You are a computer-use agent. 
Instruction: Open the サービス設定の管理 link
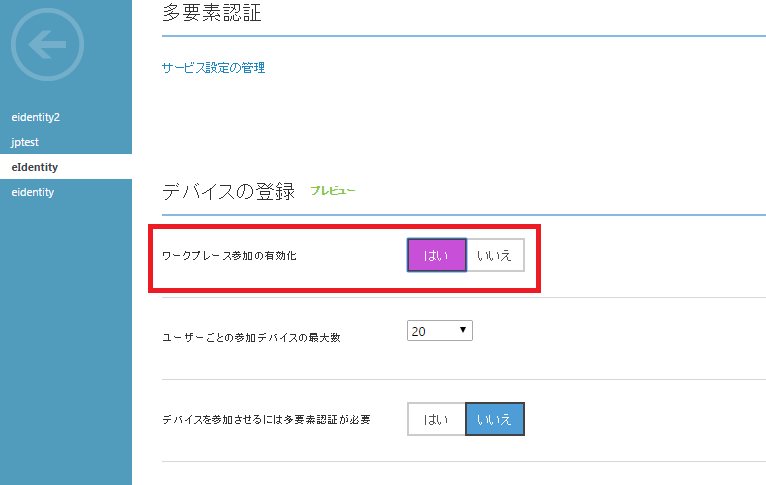pyautogui.click(x=213, y=68)
